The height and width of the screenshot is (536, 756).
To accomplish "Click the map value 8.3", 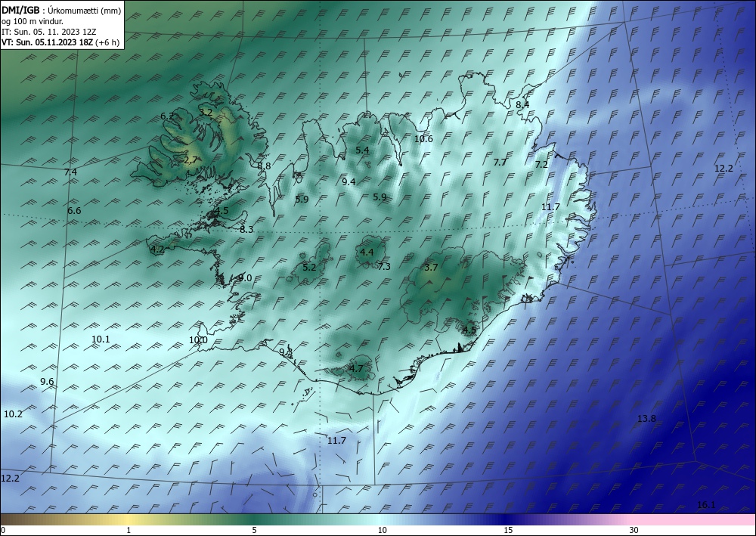I will (x=246, y=229).
